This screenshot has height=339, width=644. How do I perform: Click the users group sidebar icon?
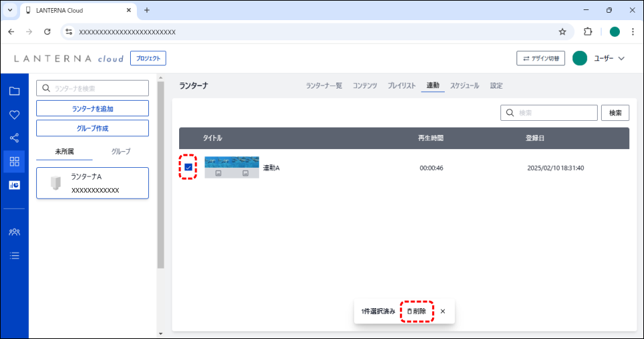[x=14, y=232]
